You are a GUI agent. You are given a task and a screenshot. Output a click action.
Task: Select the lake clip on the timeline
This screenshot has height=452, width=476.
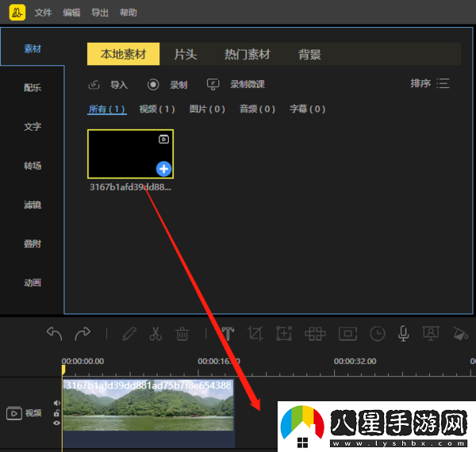(x=148, y=413)
